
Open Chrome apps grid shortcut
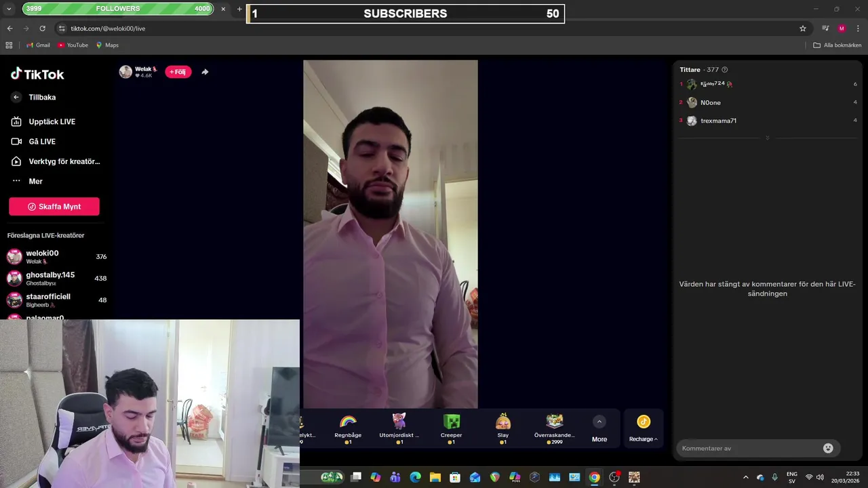click(x=9, y=45)
